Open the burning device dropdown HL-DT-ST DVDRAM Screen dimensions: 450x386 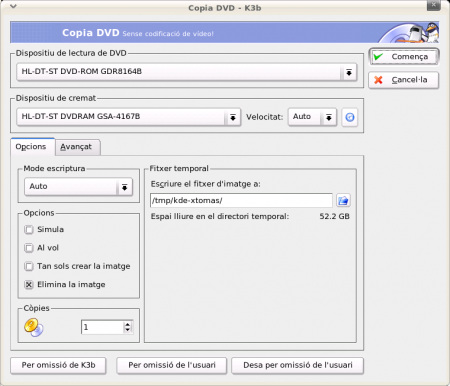[128, 117]
